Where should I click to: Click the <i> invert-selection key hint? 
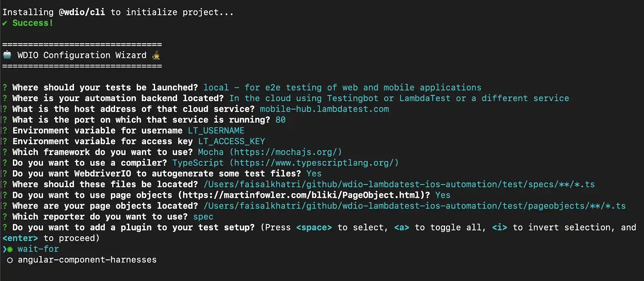[x=500, y=227]
